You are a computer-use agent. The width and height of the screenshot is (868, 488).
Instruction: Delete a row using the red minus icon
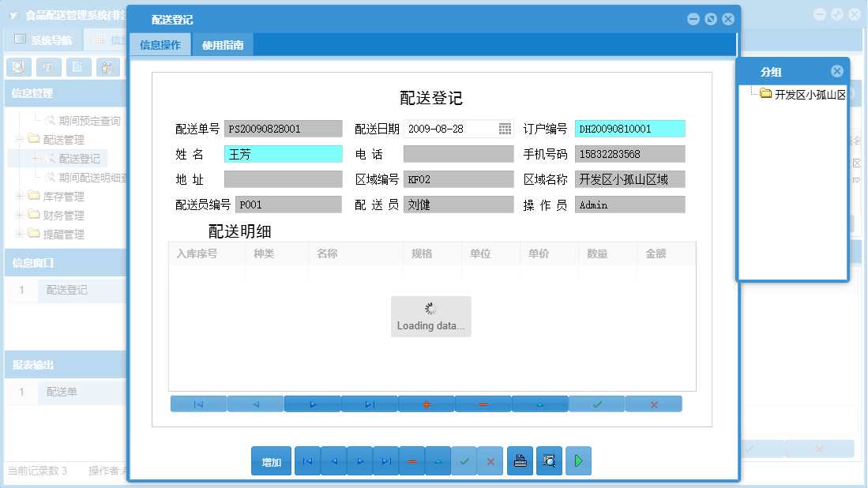point(483,404)
